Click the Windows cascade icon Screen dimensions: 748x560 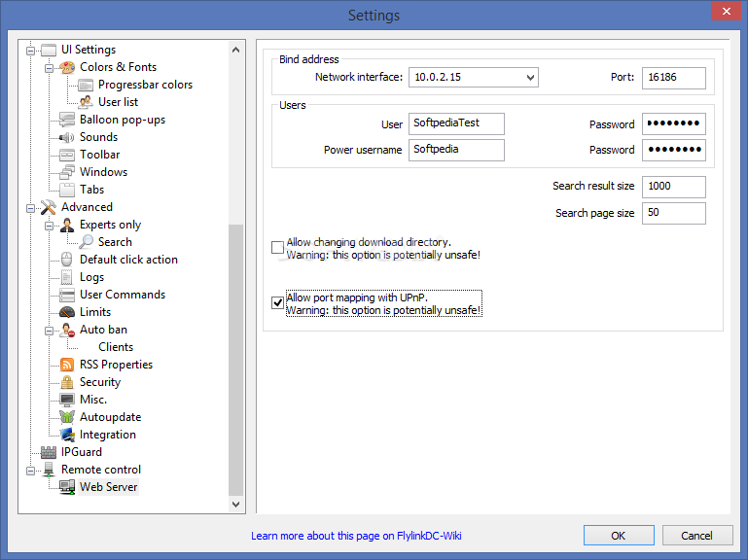(x=67, y=172)
